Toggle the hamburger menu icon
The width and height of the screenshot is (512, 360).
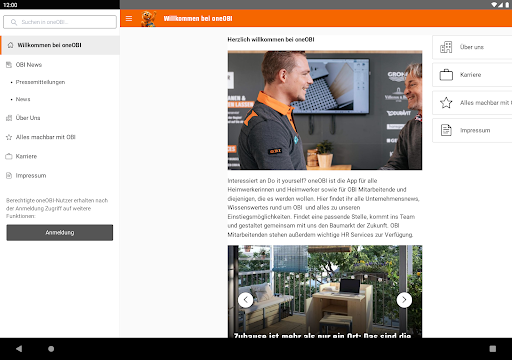(129, 18)
